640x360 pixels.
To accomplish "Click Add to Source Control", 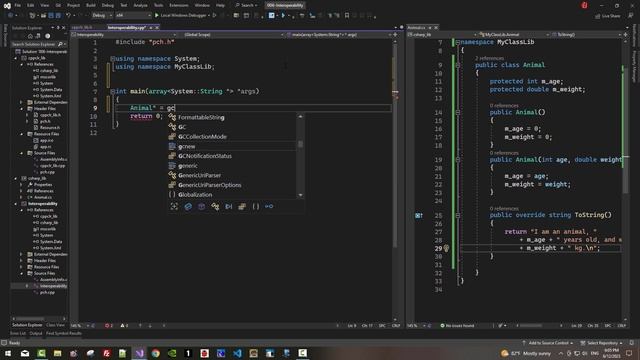I will [548, 343].
